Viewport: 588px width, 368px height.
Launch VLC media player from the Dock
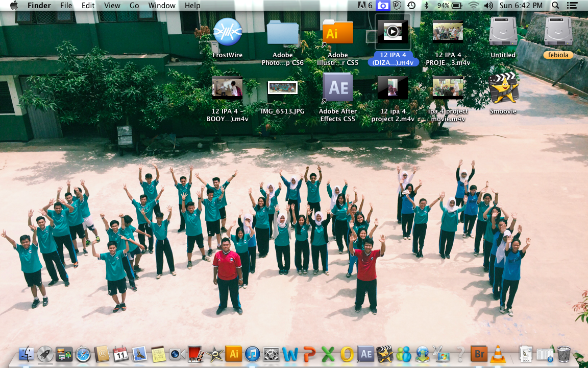498,354
